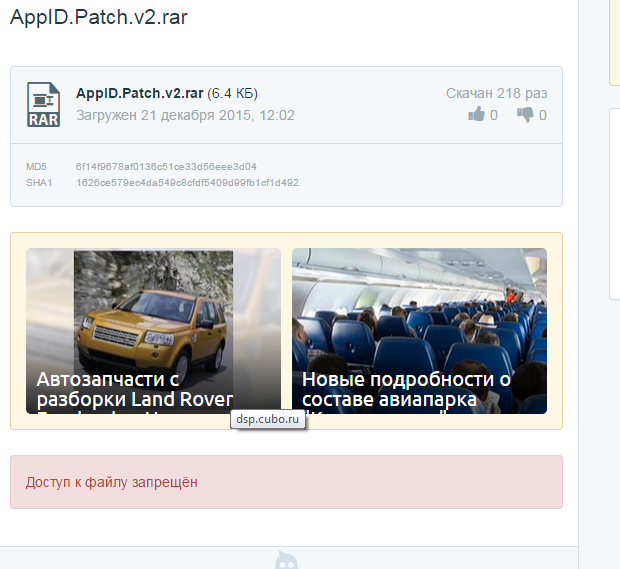The width and height of the screenshot is (620, 569).
Task: Click the thumbs up like icon
Action: pyautogui.click(x=476, y=114)
